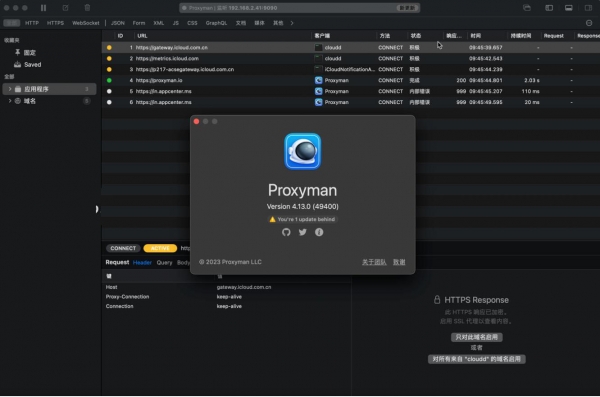Select the Saved sidebar item
The width and height of the screenshot is (600, 397).
coord(33,65)
